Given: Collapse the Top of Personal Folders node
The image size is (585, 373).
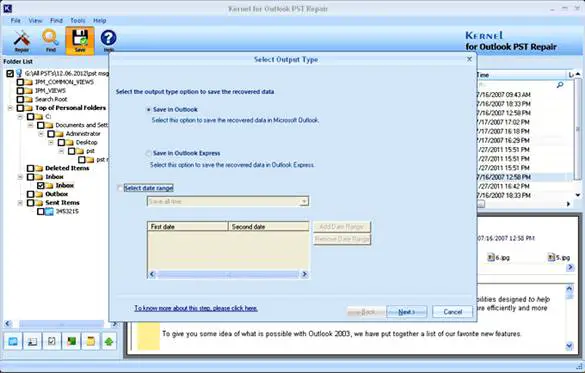Looking at the screenshot, I should [10, 108].
